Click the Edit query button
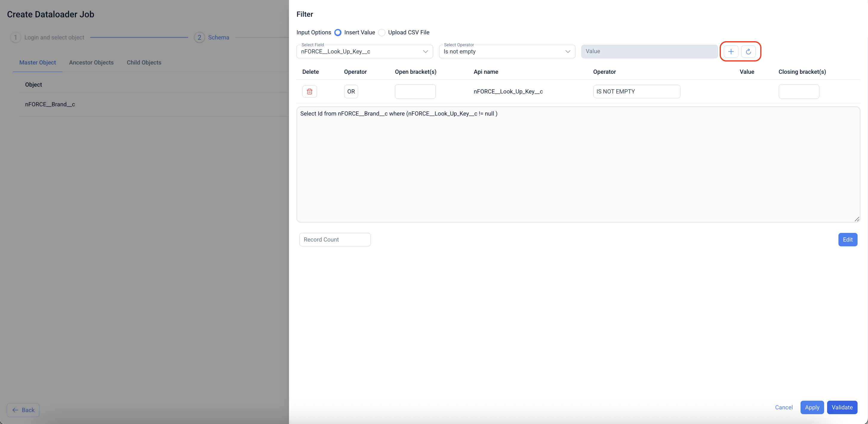Screen dimensions: 868x424 click(x=847, y=239)
